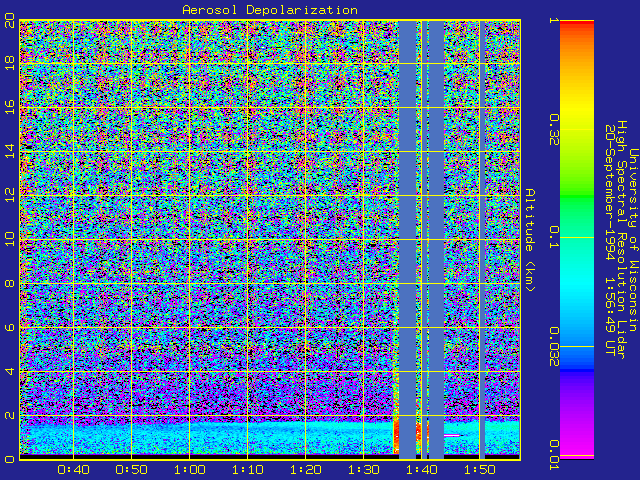Click the 'Altitude (km)' axis label
The width and height of the screenshot is (640, 480).
click(530, 240)
